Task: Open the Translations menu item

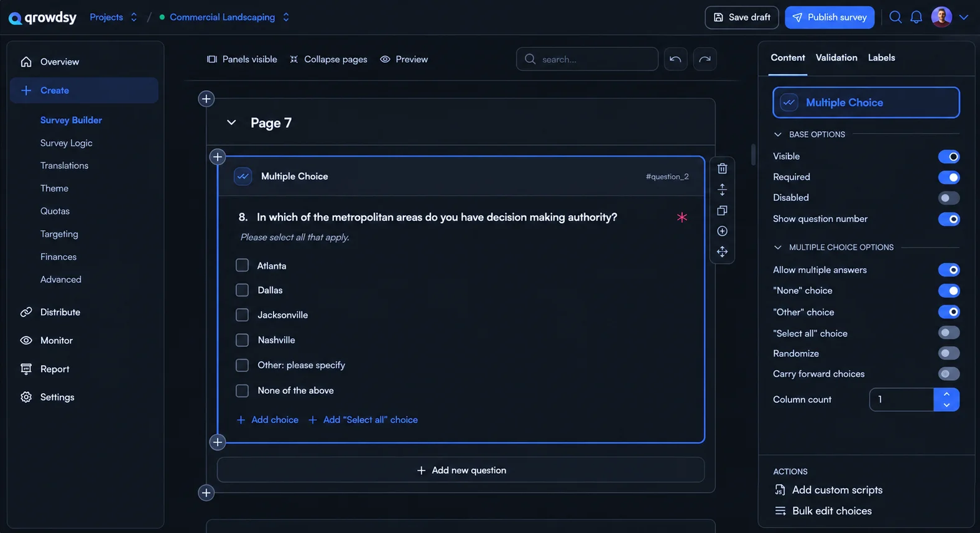Action: [x=65, y=166]
